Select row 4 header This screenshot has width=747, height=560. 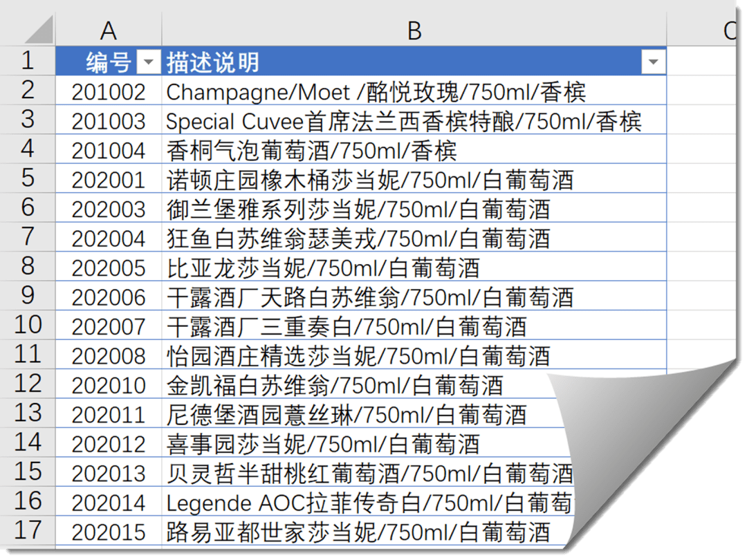28,149
